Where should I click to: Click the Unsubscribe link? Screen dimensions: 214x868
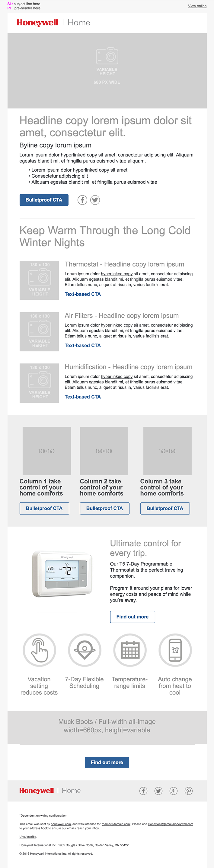pos(28,836)
